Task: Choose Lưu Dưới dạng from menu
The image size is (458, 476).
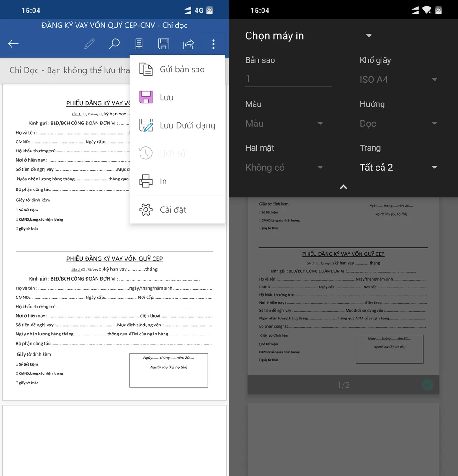Action: coord(187,125)
